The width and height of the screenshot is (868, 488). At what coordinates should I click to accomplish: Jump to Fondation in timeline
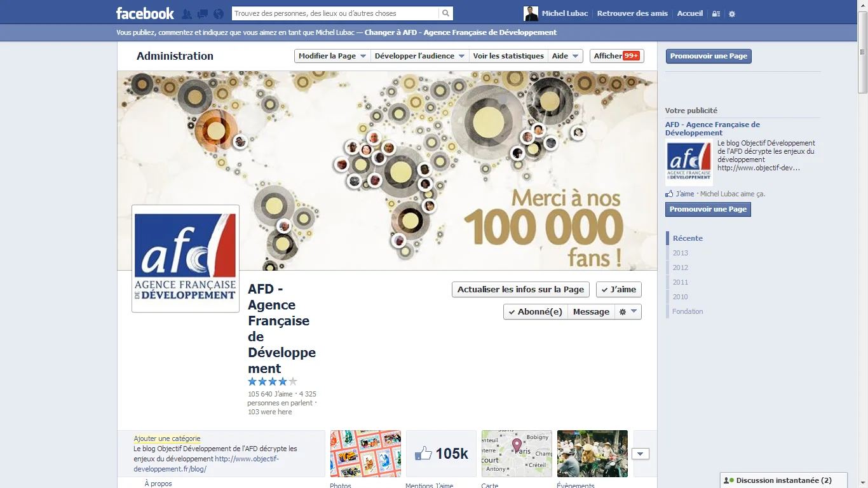688,311
